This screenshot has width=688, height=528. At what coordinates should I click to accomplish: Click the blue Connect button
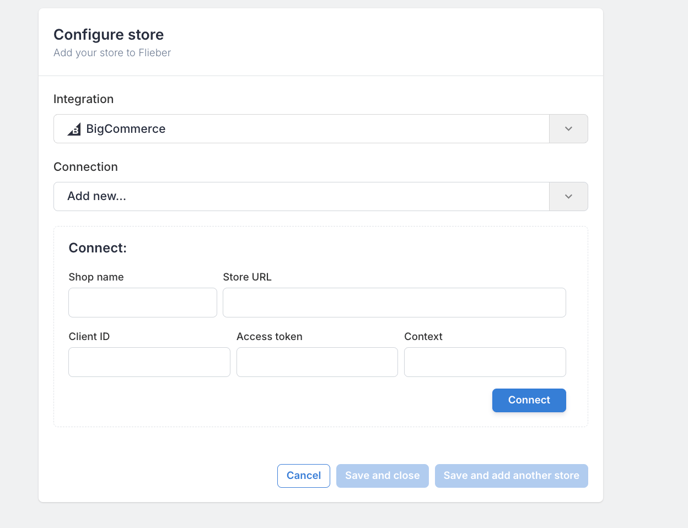click(x=529, y=400)
